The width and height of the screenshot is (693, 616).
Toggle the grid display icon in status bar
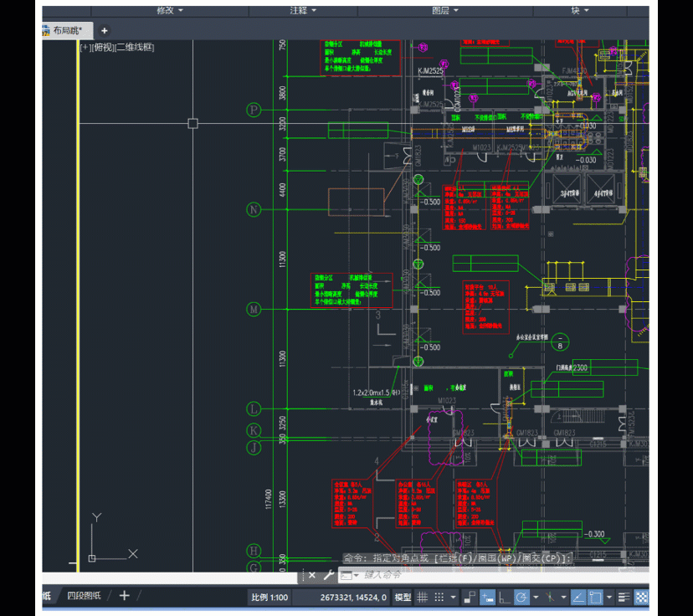click(423, 597)
